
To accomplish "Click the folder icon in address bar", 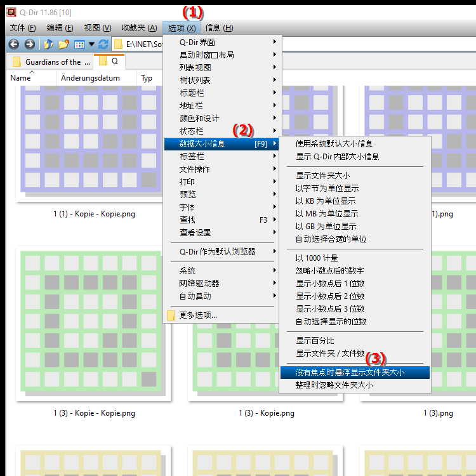I will [118, 44].
